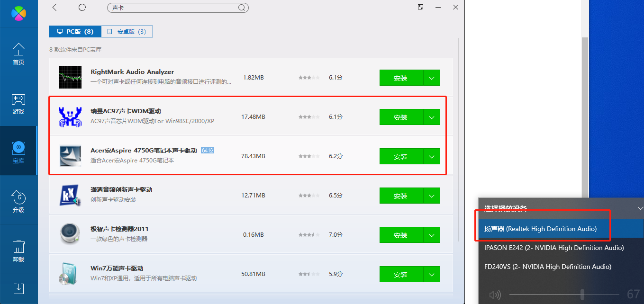Switch to the 安卓版 (3) tab
Screen dimensions: 644x304
[x=127, y=32]
